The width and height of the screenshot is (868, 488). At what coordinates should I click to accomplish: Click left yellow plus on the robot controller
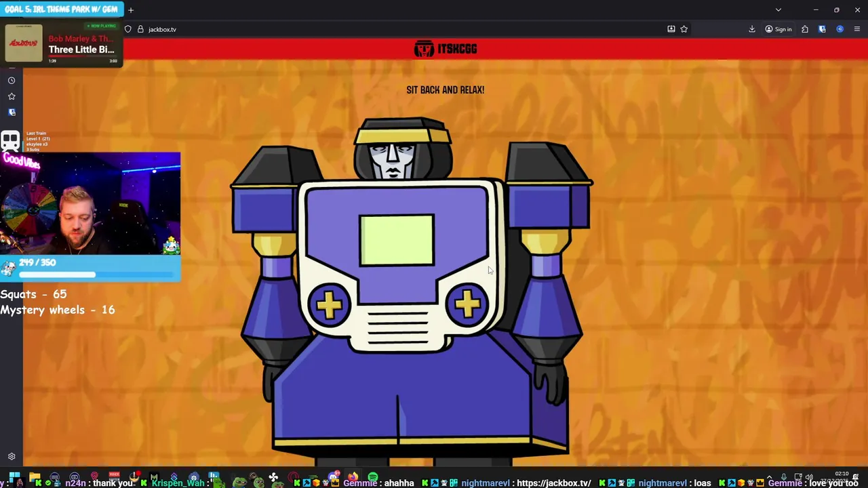330,306
